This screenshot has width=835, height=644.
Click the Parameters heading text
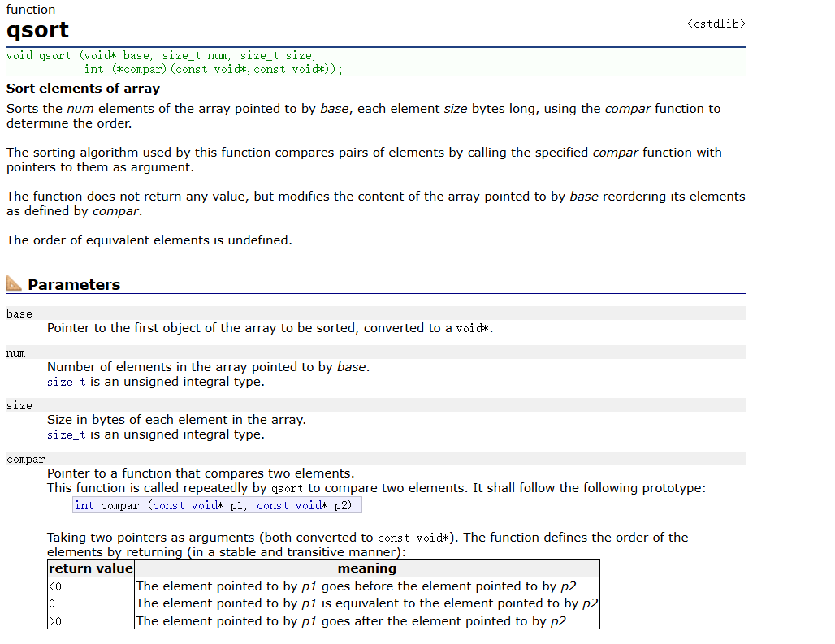click(x=74, y=285)
